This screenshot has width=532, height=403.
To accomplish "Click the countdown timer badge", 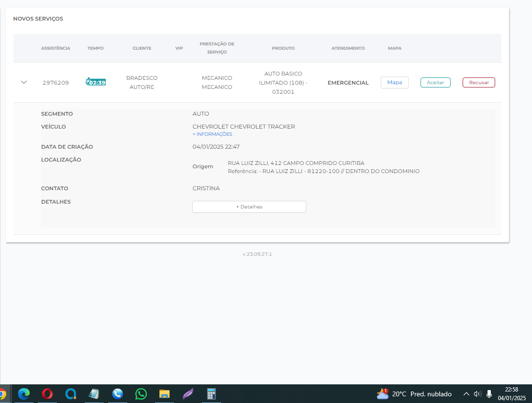I will (x=96, y=82).
